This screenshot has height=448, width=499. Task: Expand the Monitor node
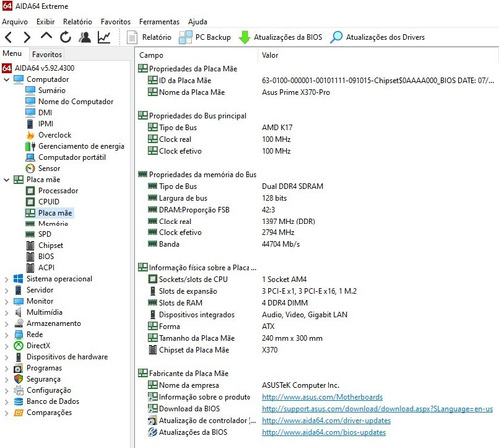coord(6,302)
